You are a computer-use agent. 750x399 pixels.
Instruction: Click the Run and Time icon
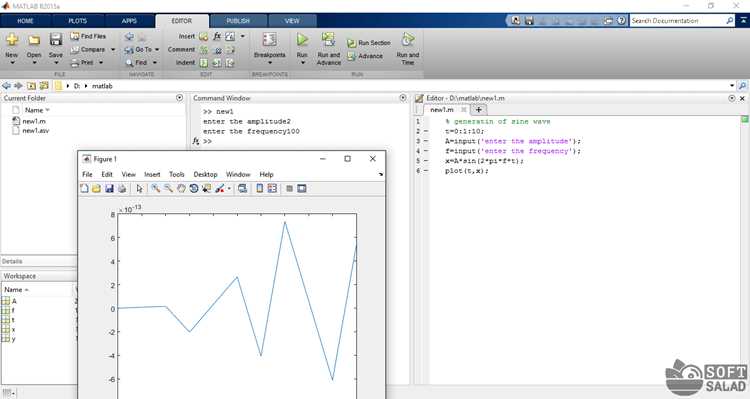coord(408,40)
